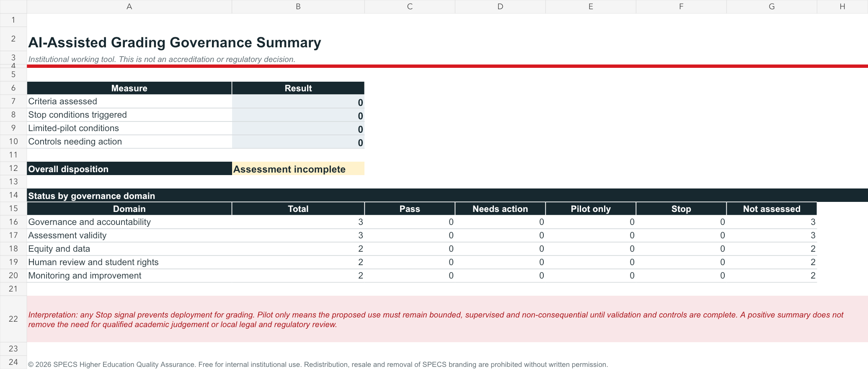Select the title 'AI-Assisted Grading Governance Summary'
This screenshot has height=369, width=868.
tap(175, 43)
